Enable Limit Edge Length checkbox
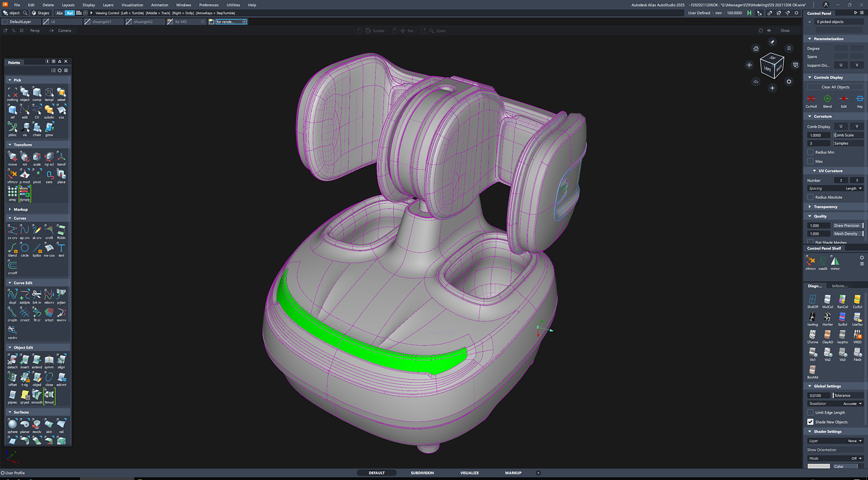 click(810, 412)
